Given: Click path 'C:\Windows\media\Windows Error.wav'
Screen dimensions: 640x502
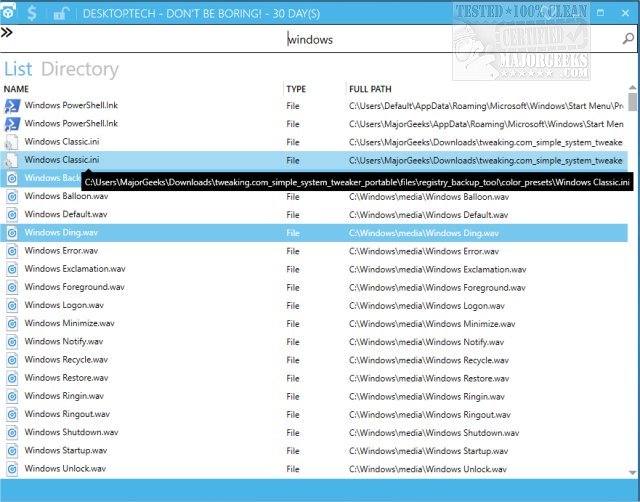Looking at the screenshot, I should (424, 251).
